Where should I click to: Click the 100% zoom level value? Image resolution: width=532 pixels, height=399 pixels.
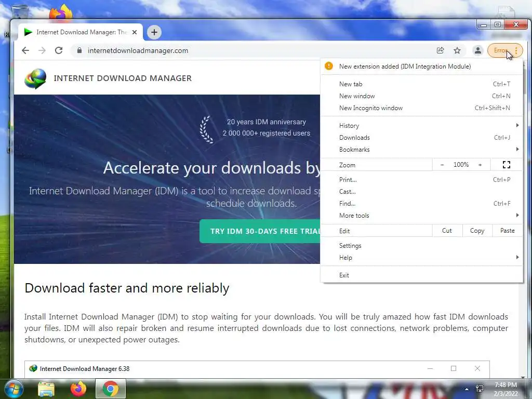click(x=461, y=165)
